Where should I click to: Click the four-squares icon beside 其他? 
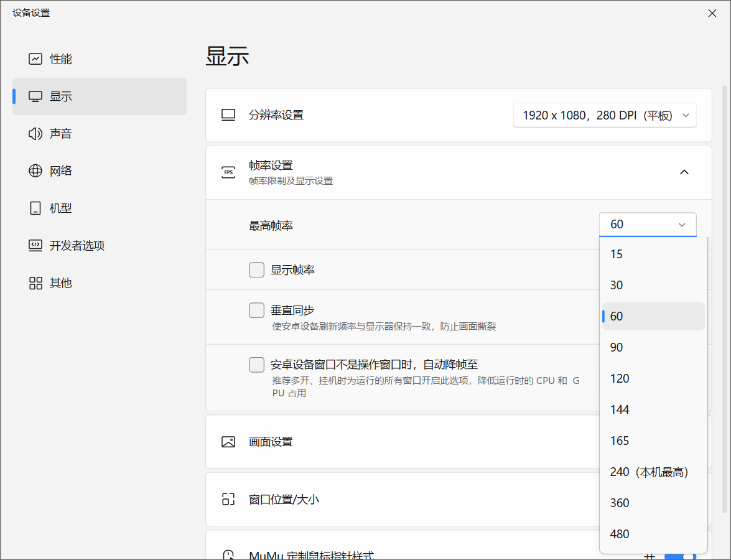click(x=35, y=282)
